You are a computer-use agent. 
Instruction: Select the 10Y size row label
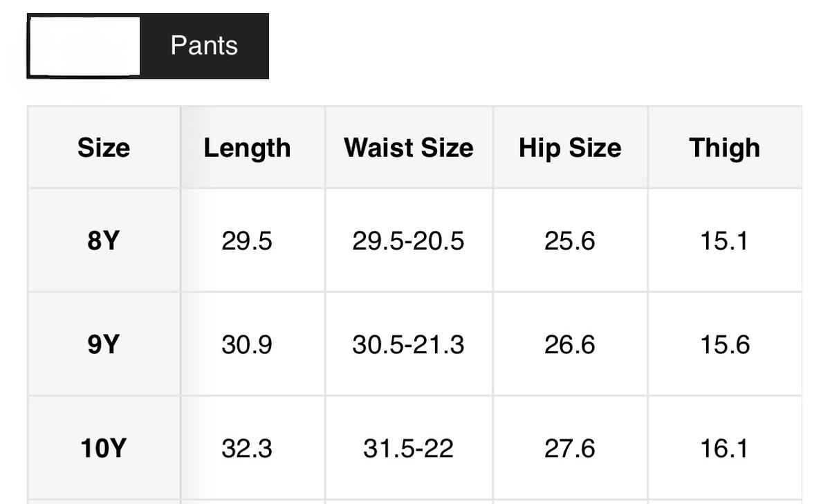click(104, 449)
